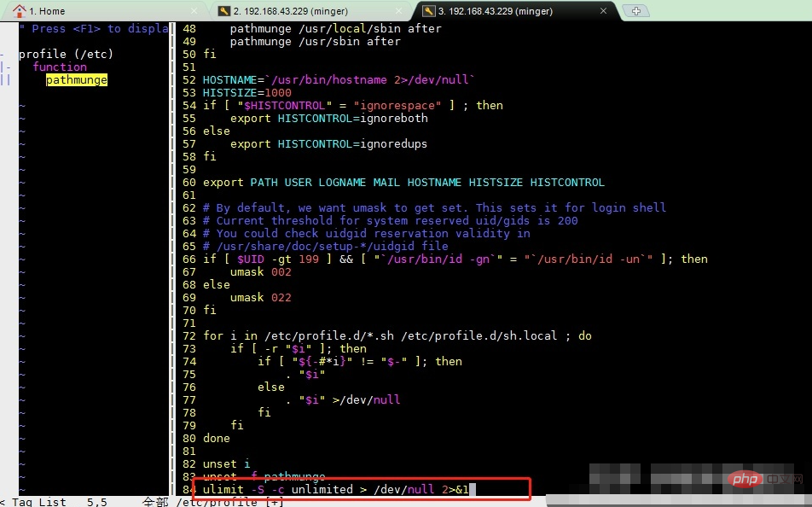Click the Home tab house icon
Viewport: 812px width, 507px height.
(x=19, y=11)
